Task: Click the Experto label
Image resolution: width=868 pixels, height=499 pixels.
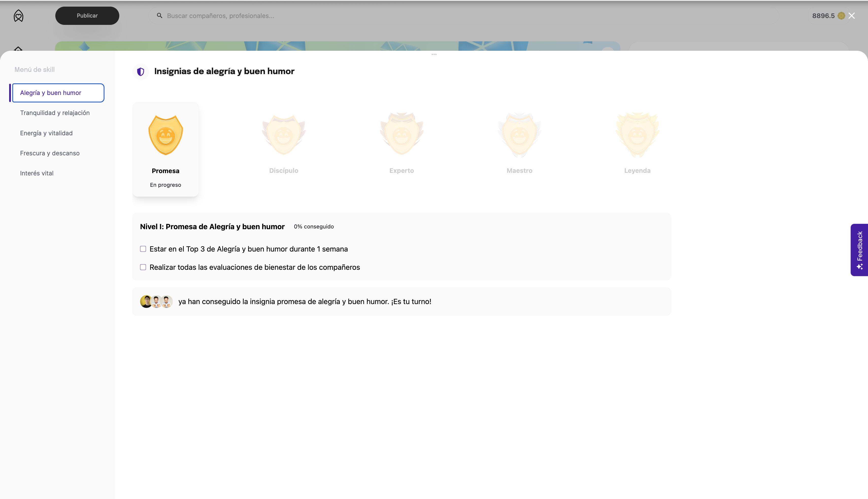Action: coord(402,171)
